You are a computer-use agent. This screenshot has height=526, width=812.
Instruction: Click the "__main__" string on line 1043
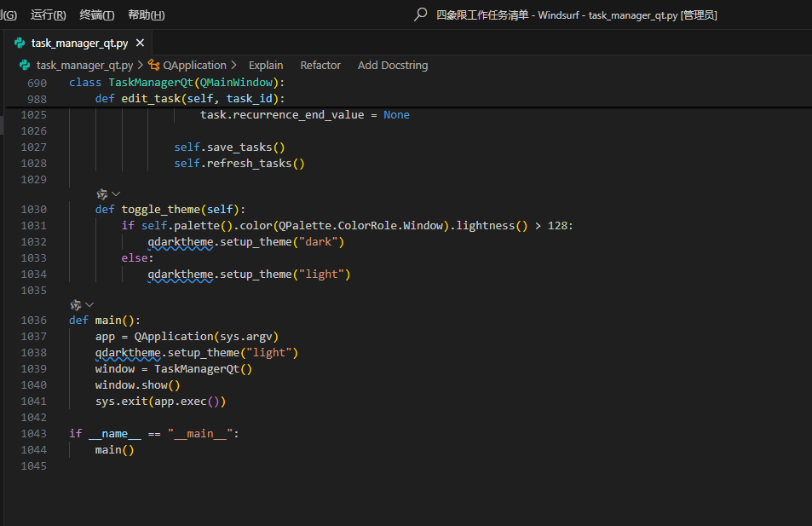(x=200, y=434)
